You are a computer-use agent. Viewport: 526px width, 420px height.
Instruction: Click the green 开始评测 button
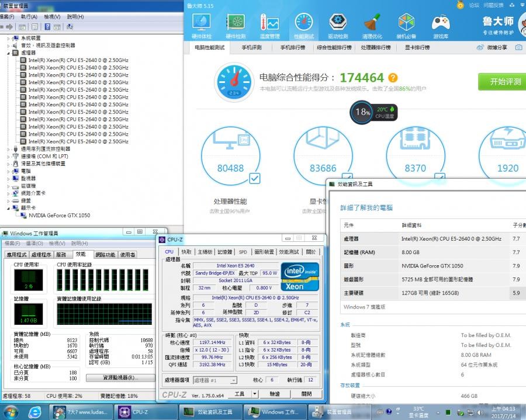point(502,81)
